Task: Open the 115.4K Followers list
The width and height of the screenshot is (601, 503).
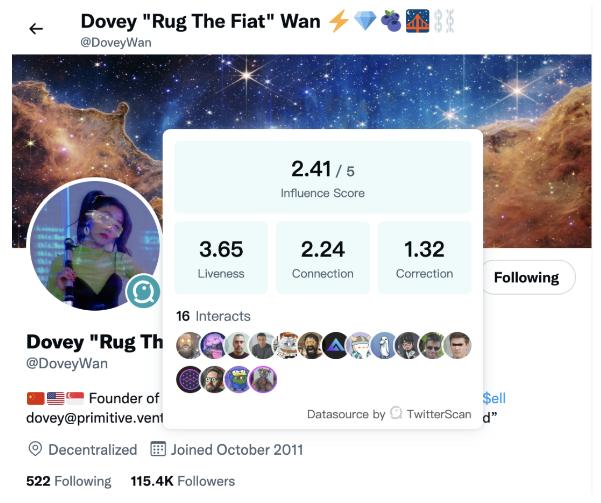Action: click(x=183, y=481)
